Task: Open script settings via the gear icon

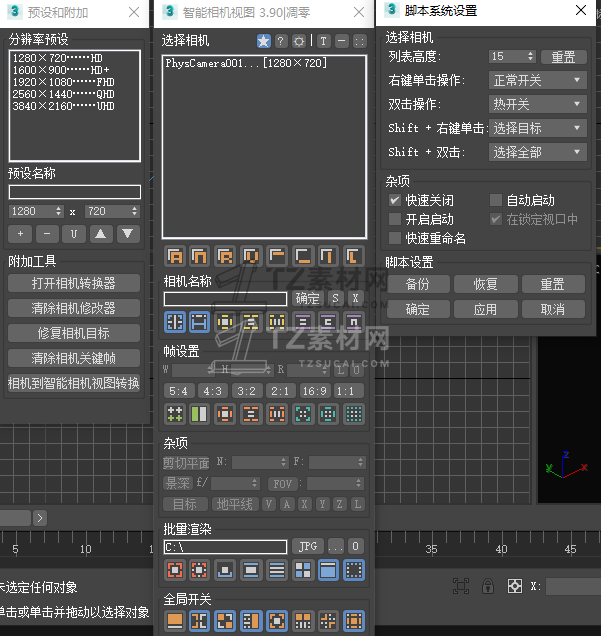Action: coord(299,41)
